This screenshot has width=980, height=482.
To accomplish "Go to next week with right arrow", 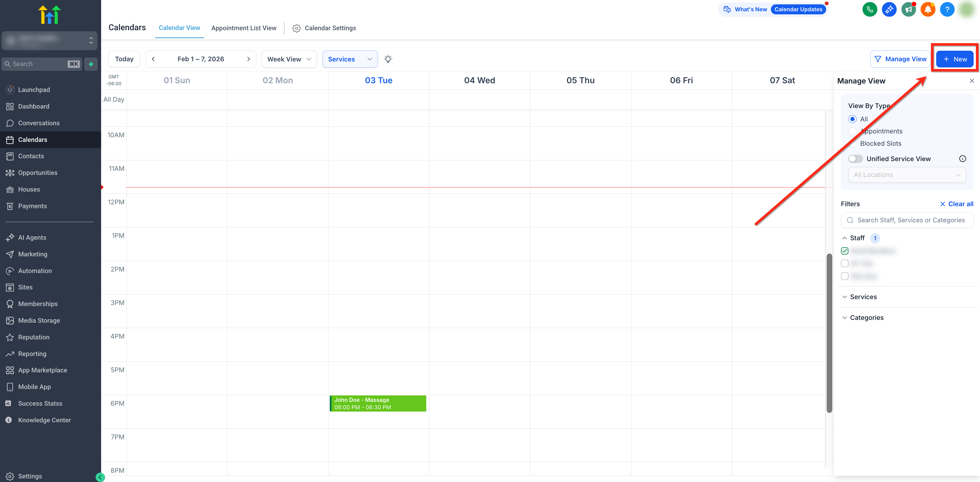I will [248, 59].
